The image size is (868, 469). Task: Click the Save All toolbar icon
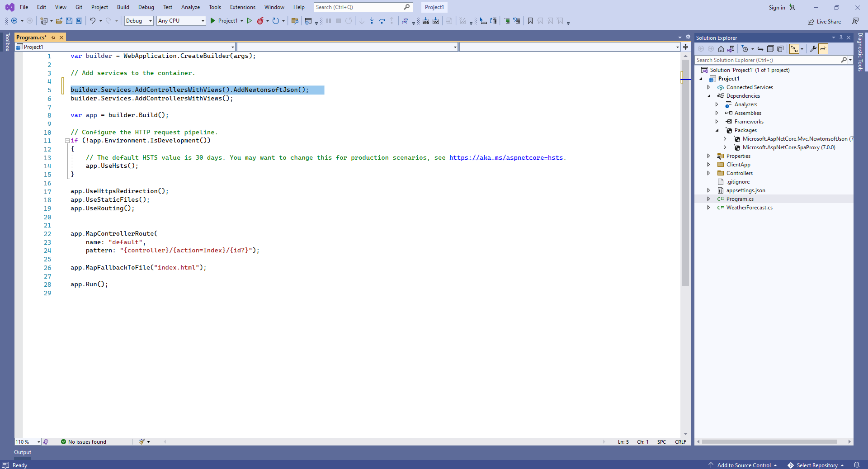pyautogui.click(x=79, y=21)
